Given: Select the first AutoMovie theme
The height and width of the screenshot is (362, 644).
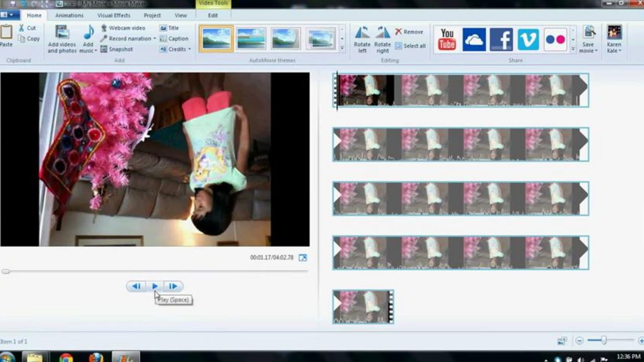Looking at the screenshot, I should (216, 39).
